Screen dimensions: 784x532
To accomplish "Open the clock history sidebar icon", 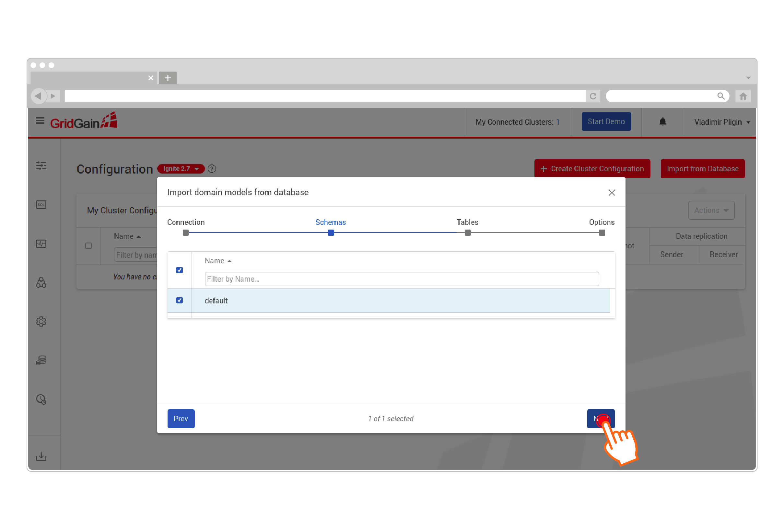I will tap(41, 400).
